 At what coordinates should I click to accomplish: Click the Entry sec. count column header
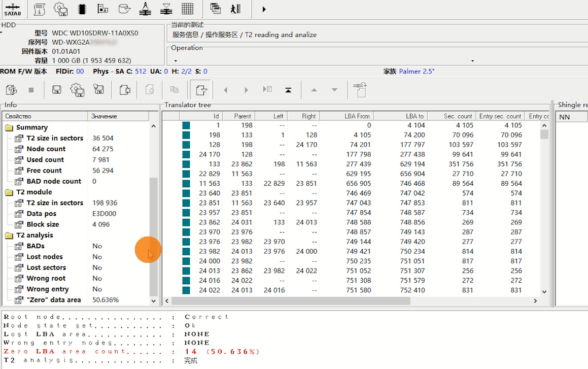point(500,116)
